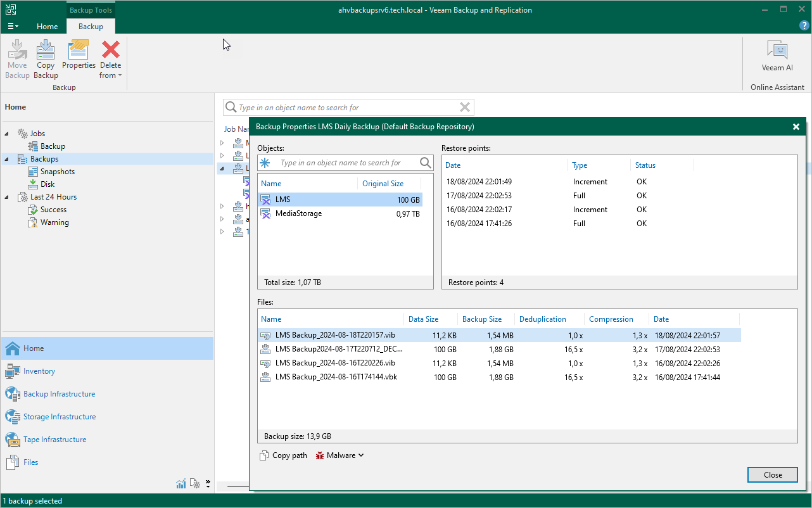The width and height of the screenshot is (812, 508).
Task: Collapse the Jobs tree node
Action: click(x=7, y=134)
